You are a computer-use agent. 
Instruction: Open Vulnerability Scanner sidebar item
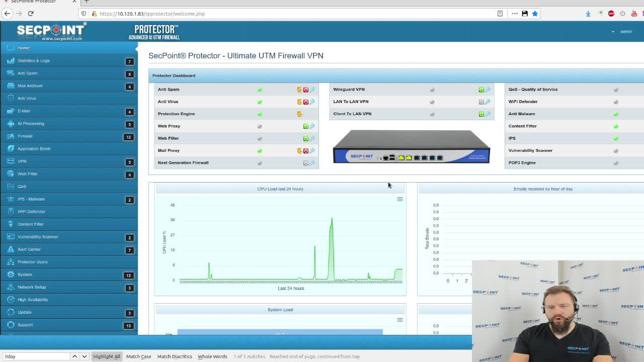pyautogui.click(x=69, y=237)
